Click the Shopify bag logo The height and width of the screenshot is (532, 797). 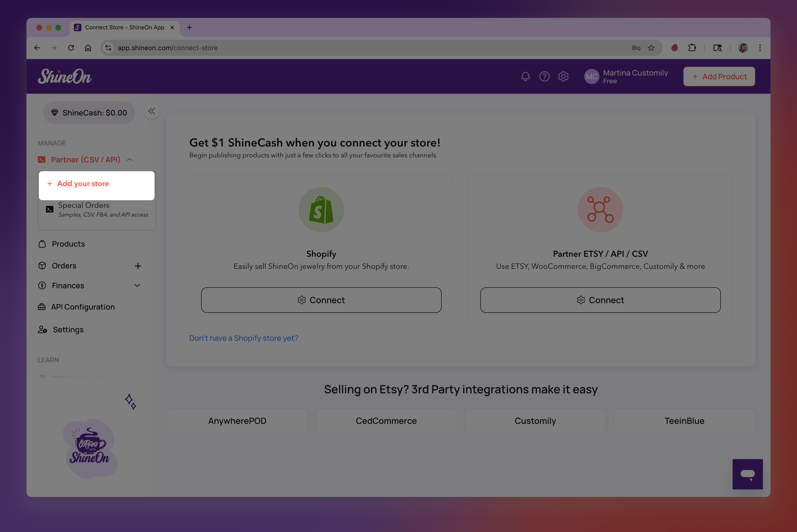[321, 210]
